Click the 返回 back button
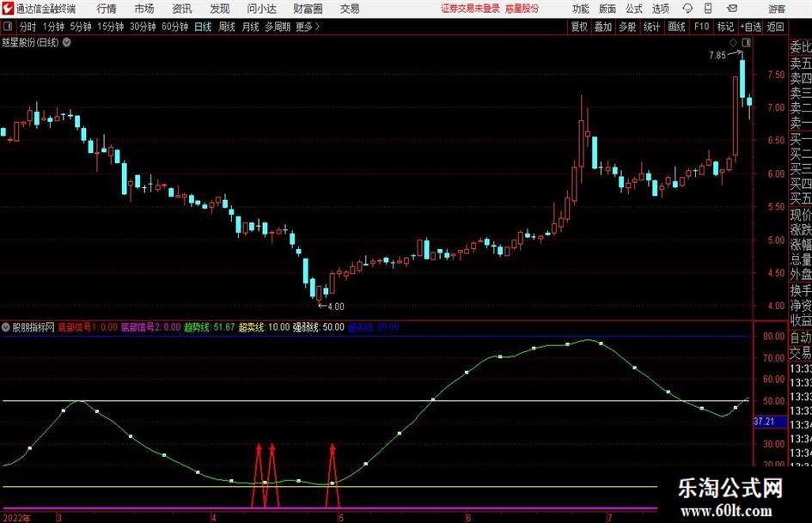Image resolution: width=812 pixels, height=523 pixels. [x=776, y=27]
